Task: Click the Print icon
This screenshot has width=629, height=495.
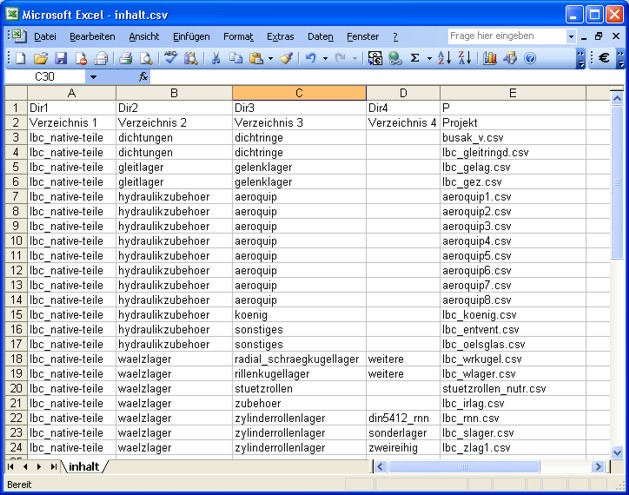Action: click(126, 58)
